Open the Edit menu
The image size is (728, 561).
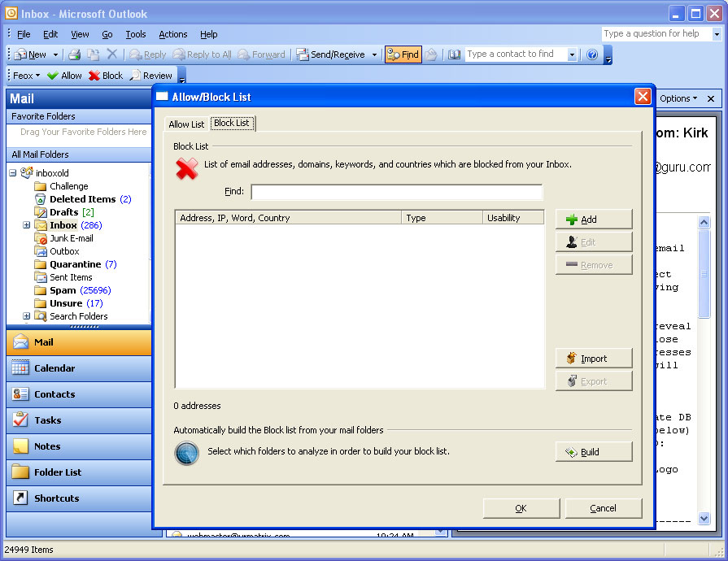[x=50, y=34]
